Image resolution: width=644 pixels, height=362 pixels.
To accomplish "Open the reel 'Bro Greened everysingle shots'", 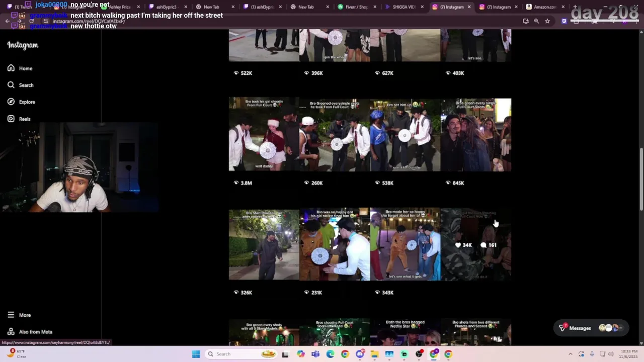I will coord(335,135).
